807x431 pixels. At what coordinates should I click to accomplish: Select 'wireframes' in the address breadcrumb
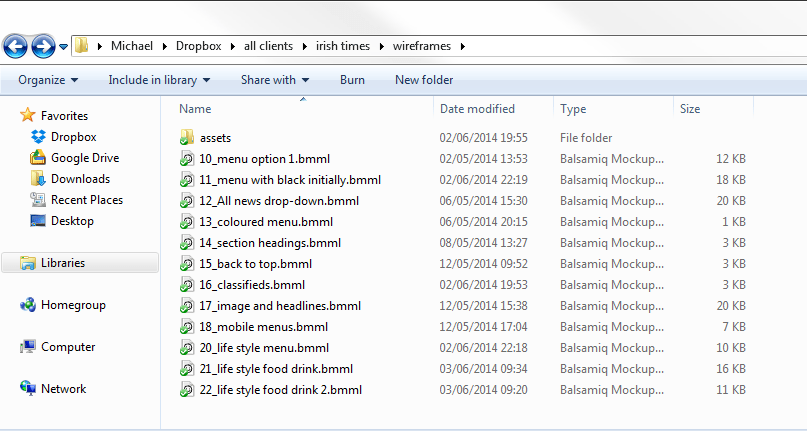(x=422, y=46)
